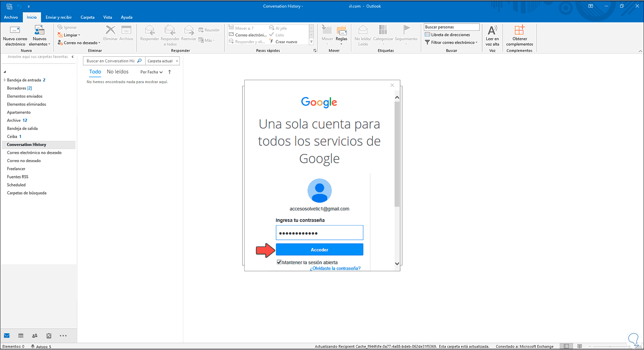This screenshot has width=644, height=350.
Task: Switch to the Inicio tab
Action: (x=32, y=17)
